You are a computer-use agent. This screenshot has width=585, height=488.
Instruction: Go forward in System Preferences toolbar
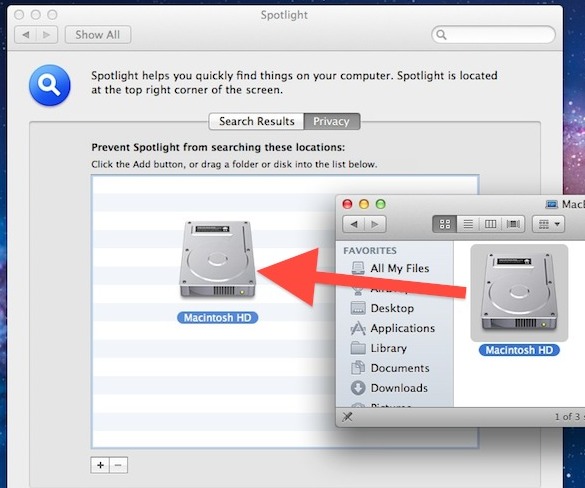(x=47, y=35)
